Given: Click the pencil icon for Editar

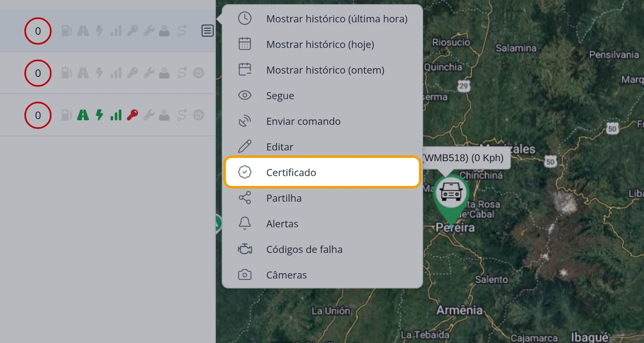Looking at the screenshot, I should click(245, 147).
